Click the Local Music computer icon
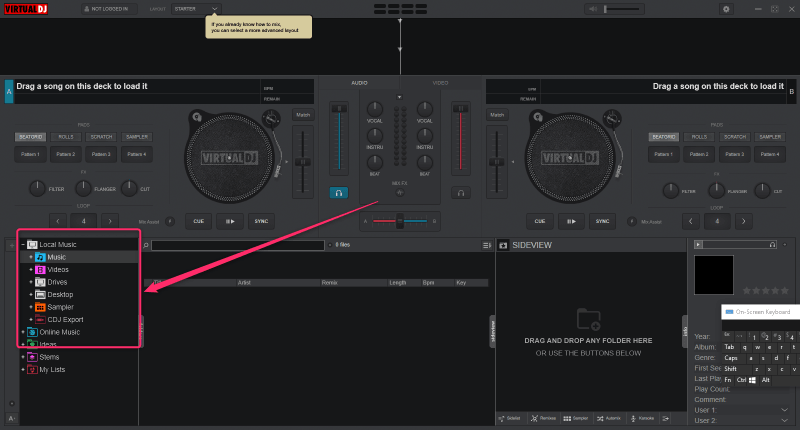800x430 pixels. (x=32, y=244)
